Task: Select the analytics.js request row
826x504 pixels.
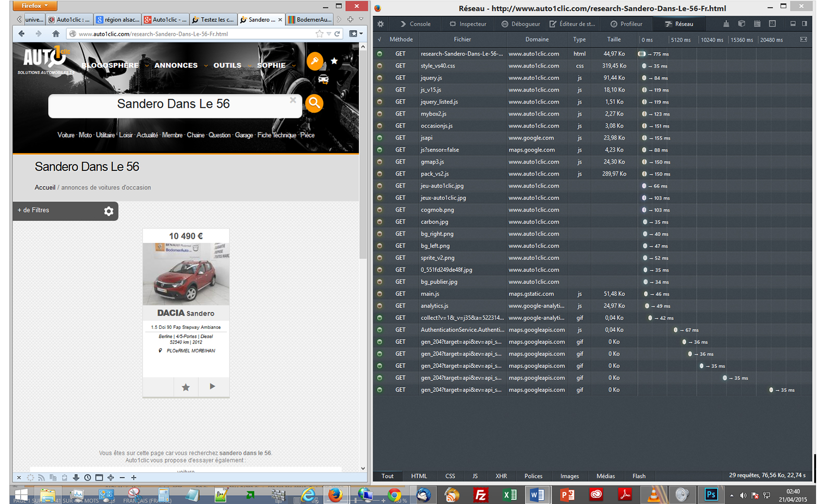Action: pos(592,306)
